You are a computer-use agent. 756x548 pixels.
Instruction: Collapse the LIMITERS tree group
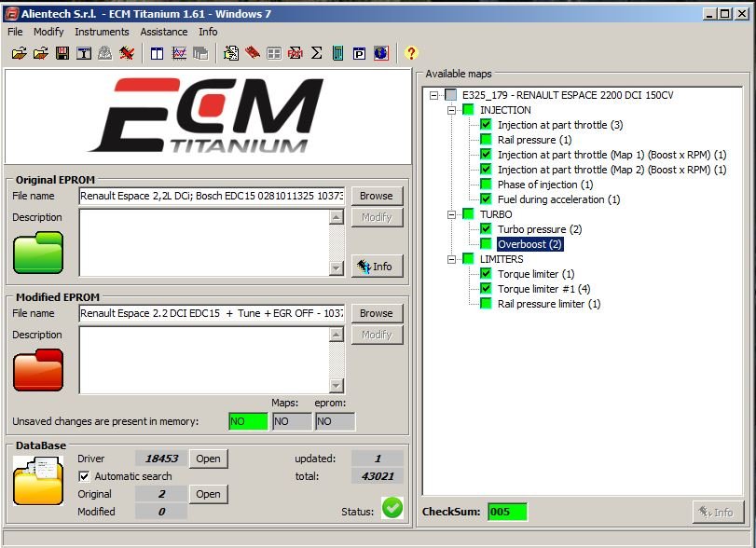[x=451, y=260]
